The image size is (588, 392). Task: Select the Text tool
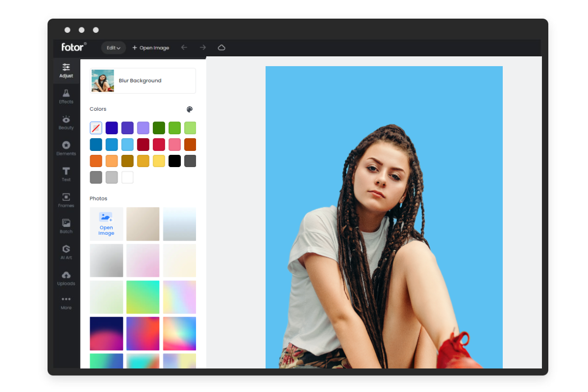click(66, 174)
